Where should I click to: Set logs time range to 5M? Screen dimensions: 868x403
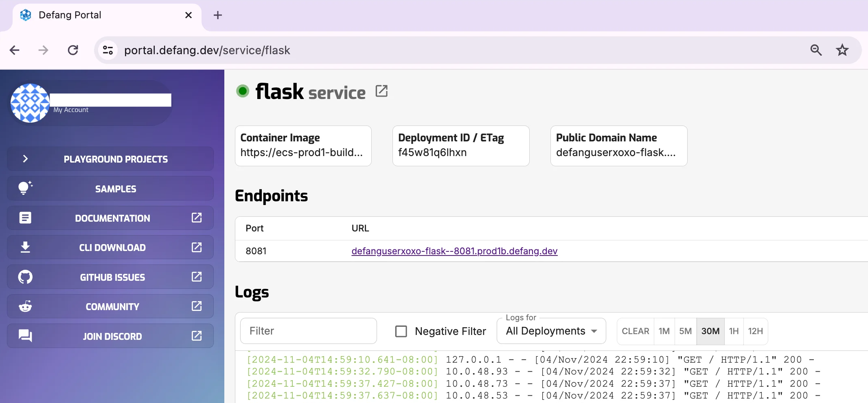click(x=685, y=331)
